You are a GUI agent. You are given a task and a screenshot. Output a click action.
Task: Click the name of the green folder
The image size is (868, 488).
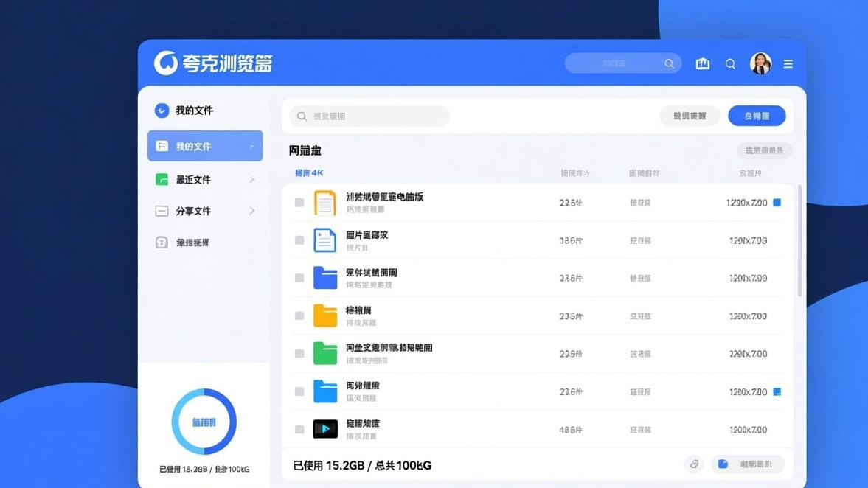pos(389,347)
